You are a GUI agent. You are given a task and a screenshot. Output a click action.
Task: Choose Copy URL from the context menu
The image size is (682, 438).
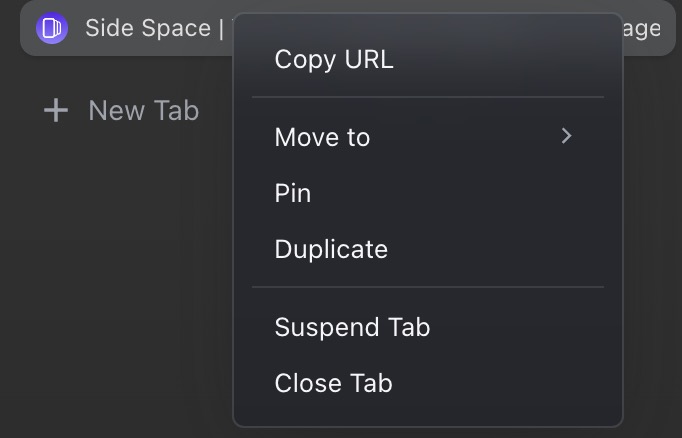tap(334, 60)
